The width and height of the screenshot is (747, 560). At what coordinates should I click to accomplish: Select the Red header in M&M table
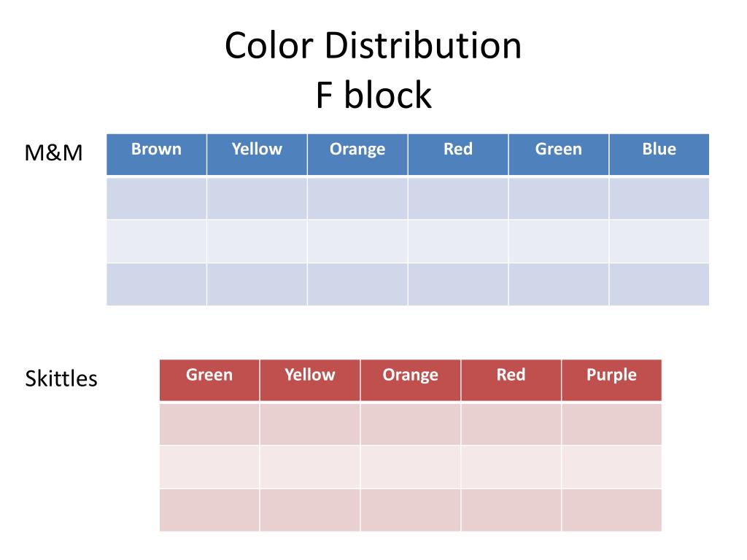[458, 149]
